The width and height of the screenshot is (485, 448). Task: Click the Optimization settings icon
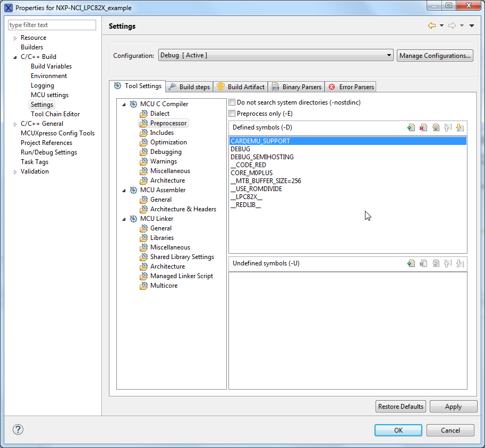[x=144, y=143]
